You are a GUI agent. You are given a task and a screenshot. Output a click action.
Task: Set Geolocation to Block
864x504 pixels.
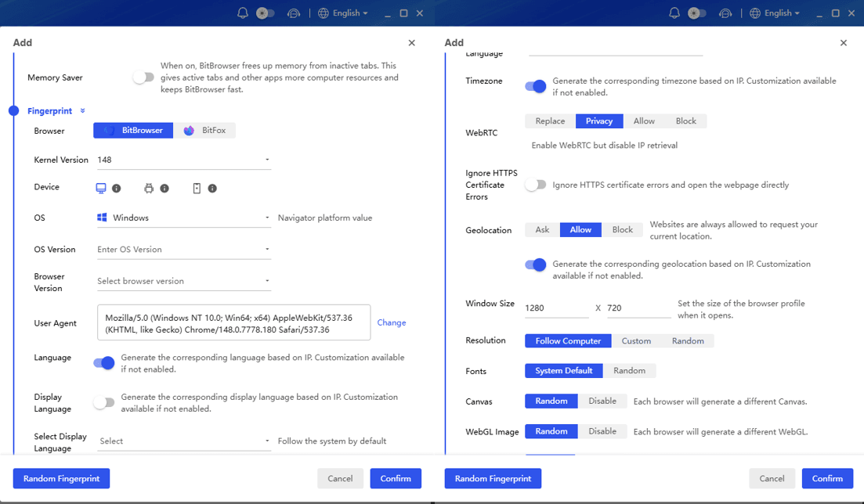623,229
